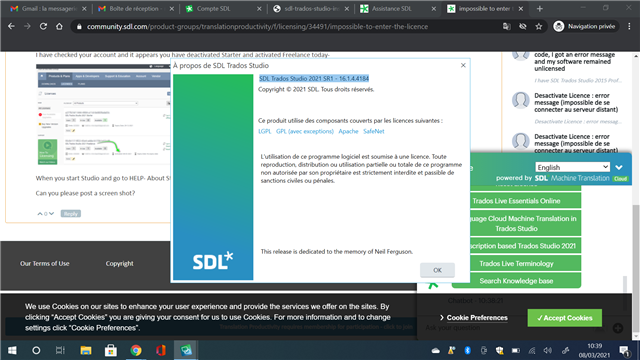Open Chrome three-dot menu

(629, 27)
